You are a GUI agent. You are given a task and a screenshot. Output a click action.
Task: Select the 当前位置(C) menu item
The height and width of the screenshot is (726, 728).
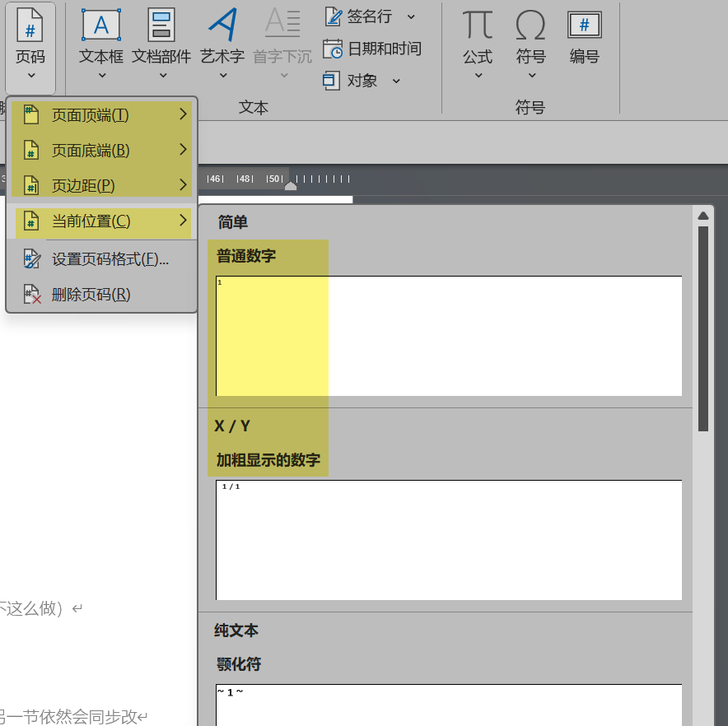coord(103,221)
